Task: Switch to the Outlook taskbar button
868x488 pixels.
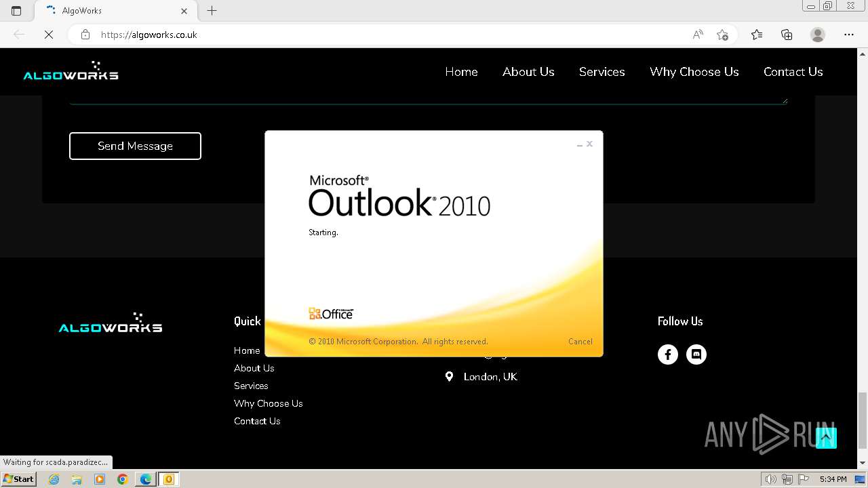Action: [x=168, y=479]
